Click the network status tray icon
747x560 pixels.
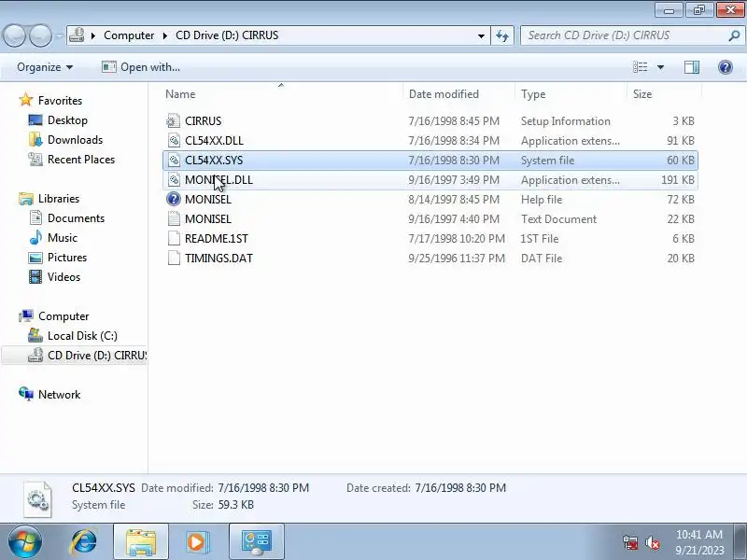[x=630, y=542]
